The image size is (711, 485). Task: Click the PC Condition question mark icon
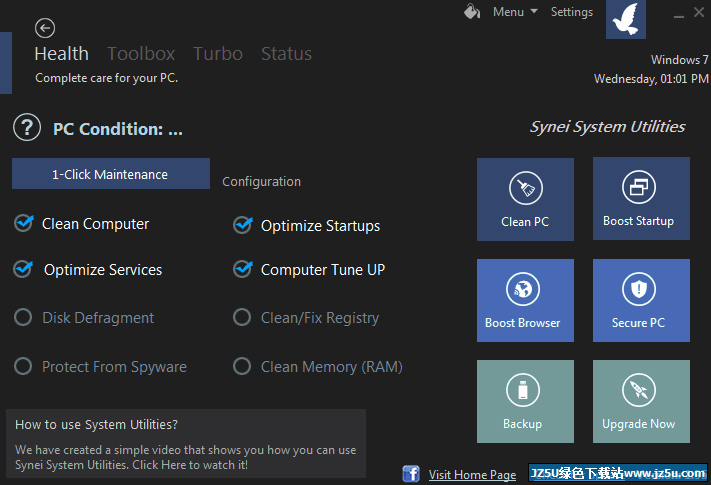coord(27,127)
